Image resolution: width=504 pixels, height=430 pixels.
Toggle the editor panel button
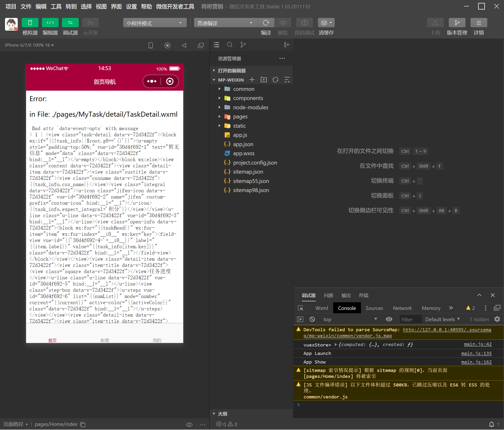50,23
